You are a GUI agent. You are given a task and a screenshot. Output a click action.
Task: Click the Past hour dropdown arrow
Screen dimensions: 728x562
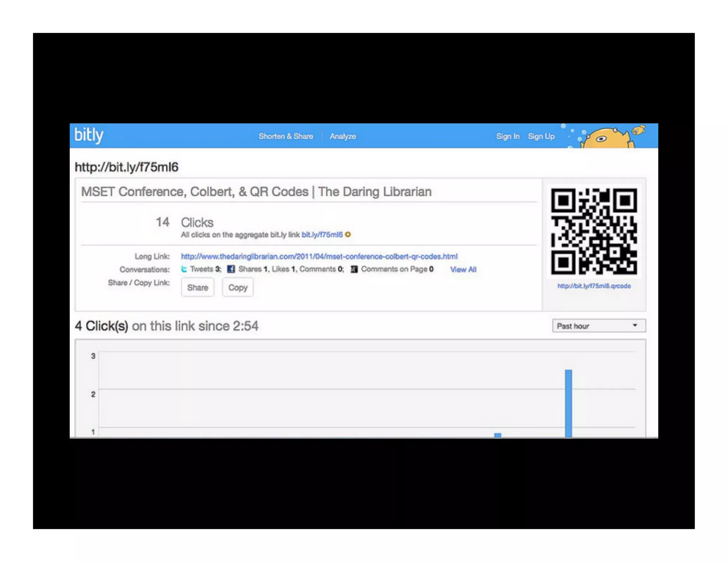635,325
